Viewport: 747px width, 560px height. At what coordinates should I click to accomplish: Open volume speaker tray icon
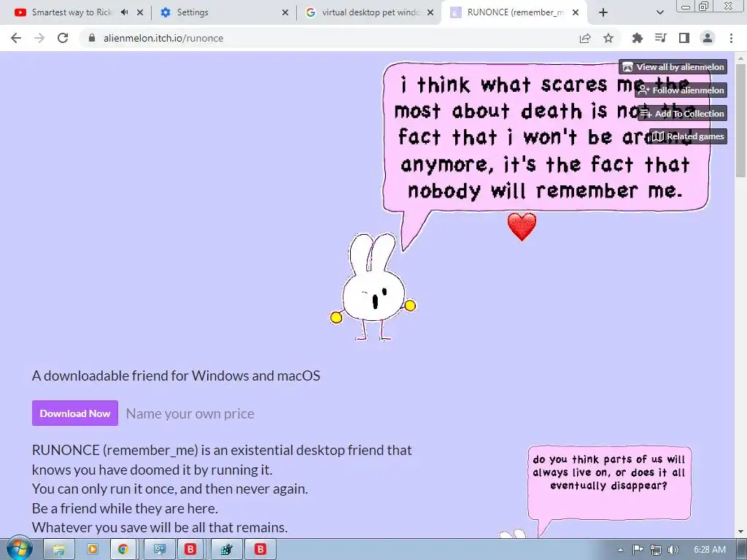(x=673, y=550)
